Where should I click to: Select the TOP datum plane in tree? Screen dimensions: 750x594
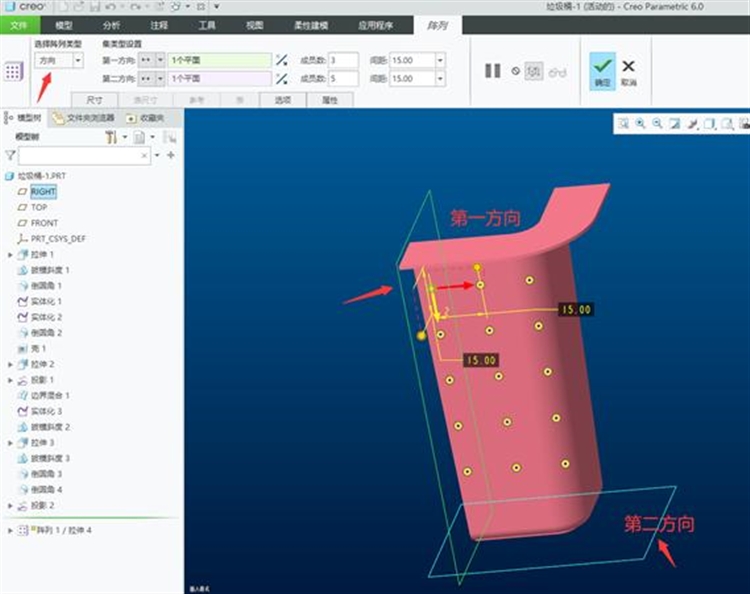coord(39,207)
